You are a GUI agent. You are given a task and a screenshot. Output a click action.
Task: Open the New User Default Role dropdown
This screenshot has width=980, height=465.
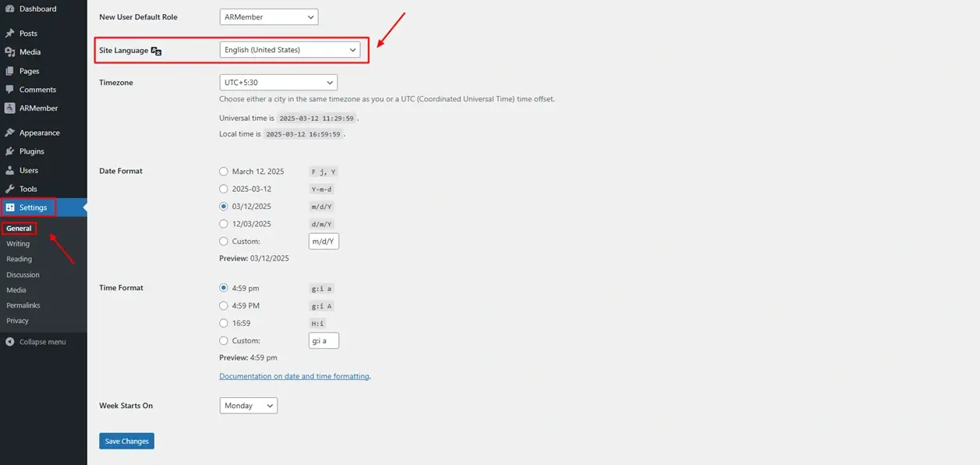[269, 16]
